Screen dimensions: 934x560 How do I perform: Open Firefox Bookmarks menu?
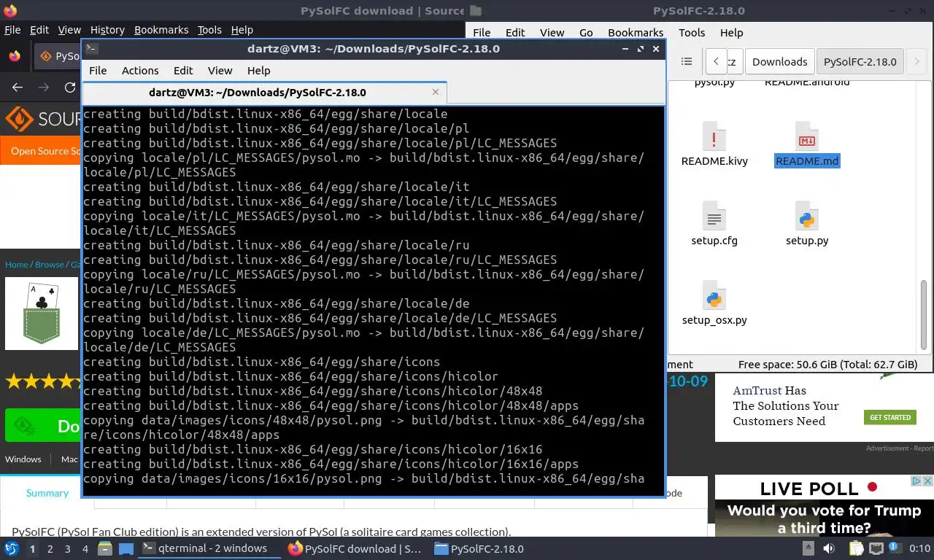[x=161, y=30]
